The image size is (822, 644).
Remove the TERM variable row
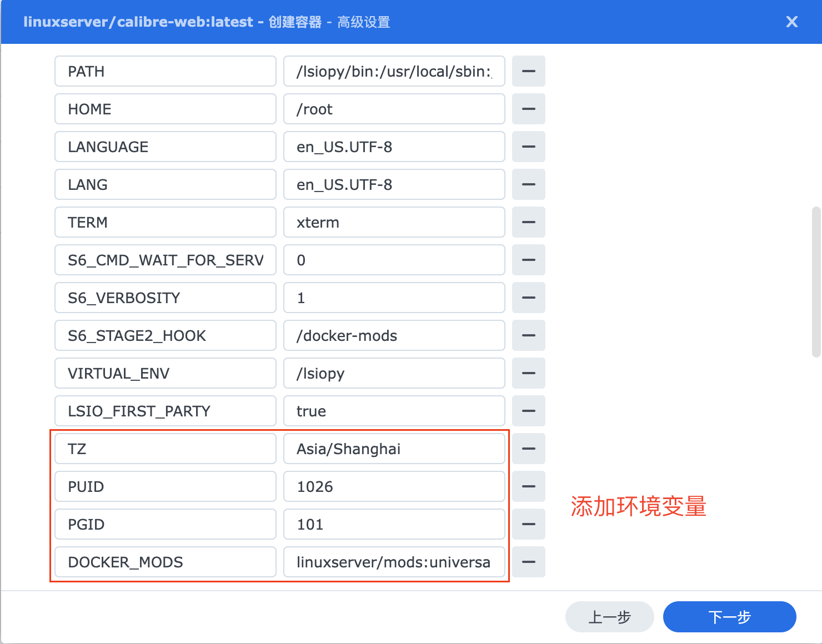[529, 222]
